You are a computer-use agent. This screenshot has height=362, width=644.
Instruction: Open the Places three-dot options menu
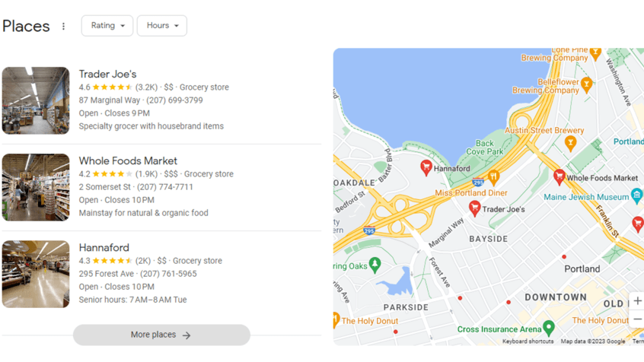[x=63, y=27]
